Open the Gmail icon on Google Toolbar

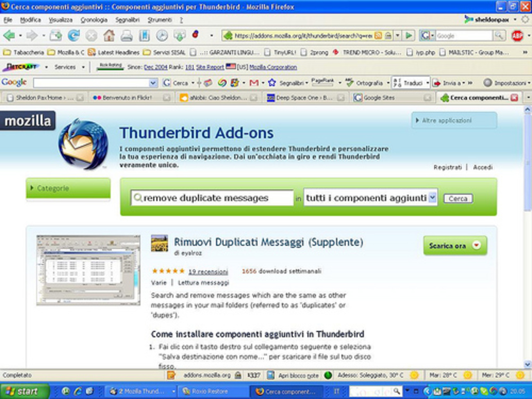(254, 83)
